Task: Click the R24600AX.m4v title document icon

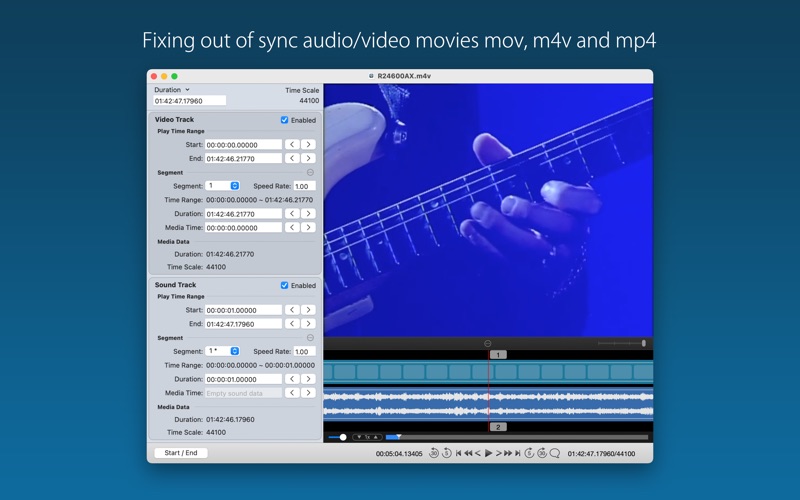Action: 371,76
